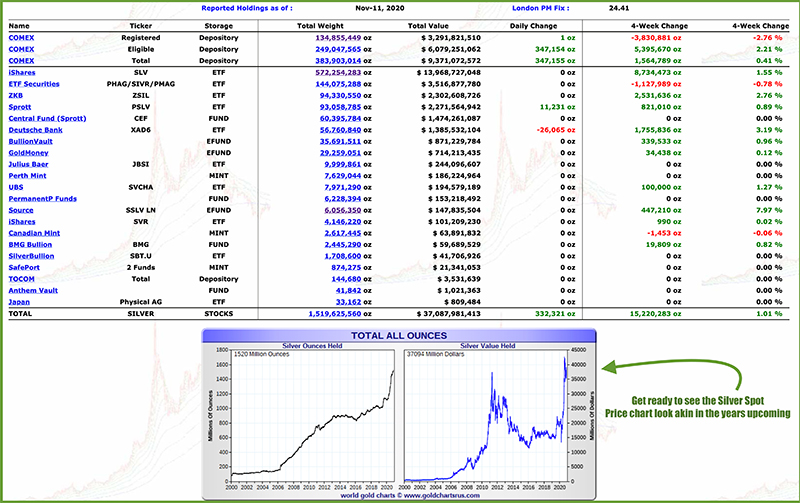Click total silver 1,519,625,560 oz
The image size is (800, 503).
coord(335,314)
